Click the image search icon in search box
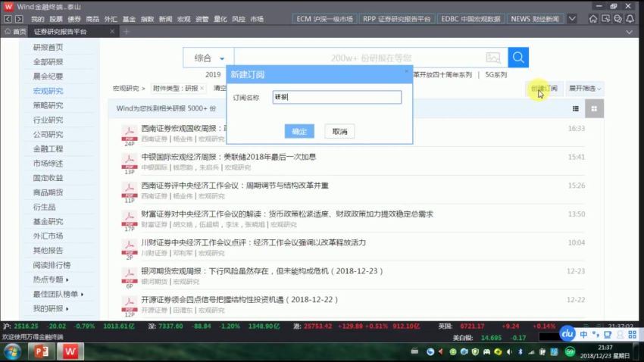644x362 pixels. (493, 58)
